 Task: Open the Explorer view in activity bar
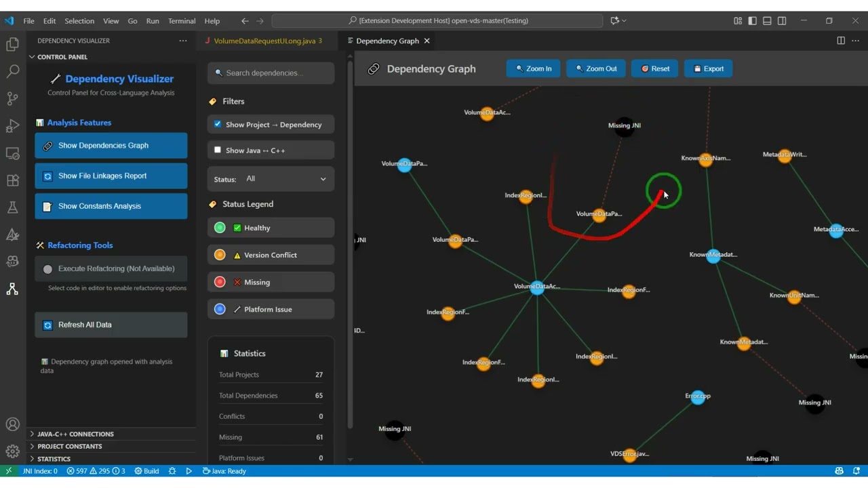pyautogui.click(x=12, y=45)
